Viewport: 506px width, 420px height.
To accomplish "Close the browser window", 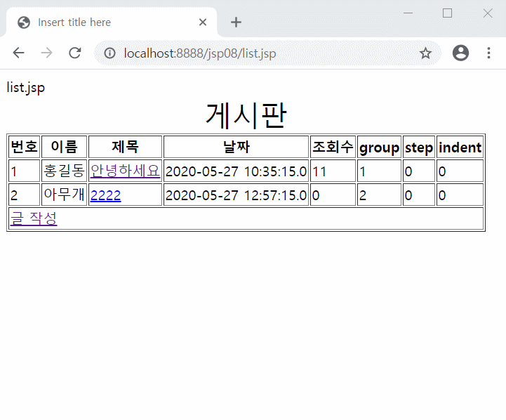I will pyautogui.click(x=488, y=13).
